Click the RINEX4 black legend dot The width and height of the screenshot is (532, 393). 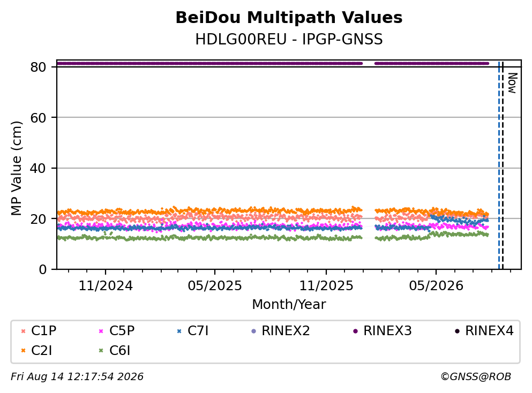coord(457,331)
